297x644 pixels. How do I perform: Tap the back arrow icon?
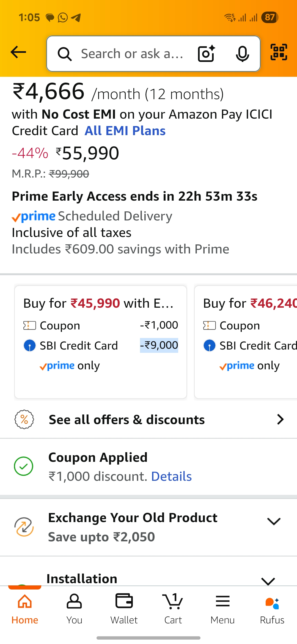(x=18, y=52)
